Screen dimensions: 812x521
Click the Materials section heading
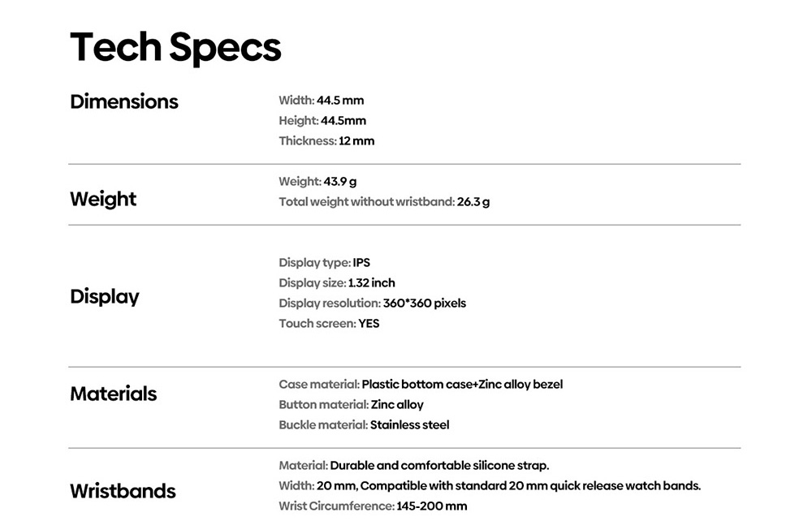coord(114,394)
